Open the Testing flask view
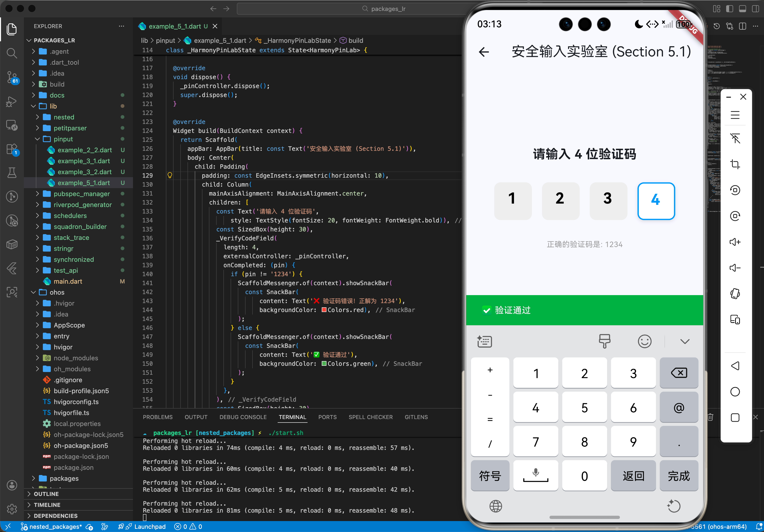 [12, 173]
